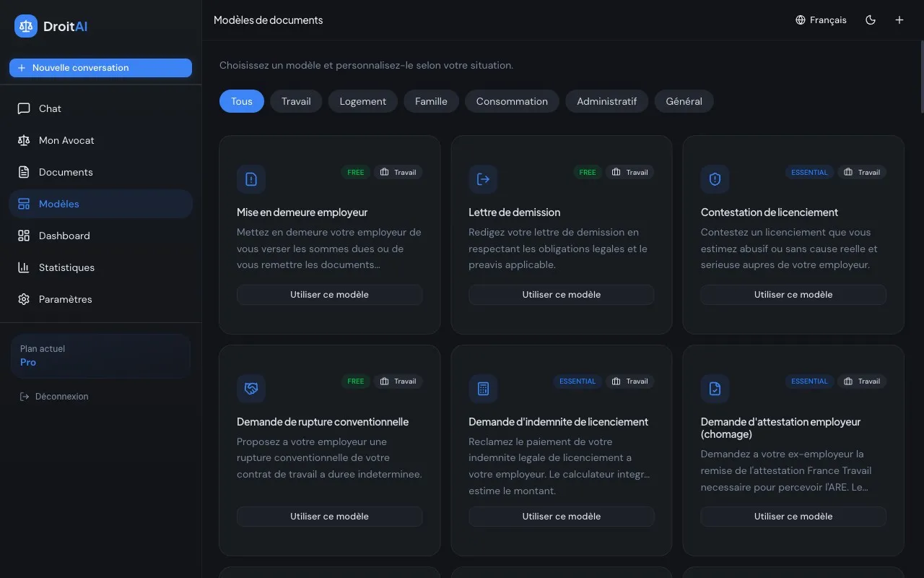
Task: View Statistiques via its chart icon
Action: (24, 267)
